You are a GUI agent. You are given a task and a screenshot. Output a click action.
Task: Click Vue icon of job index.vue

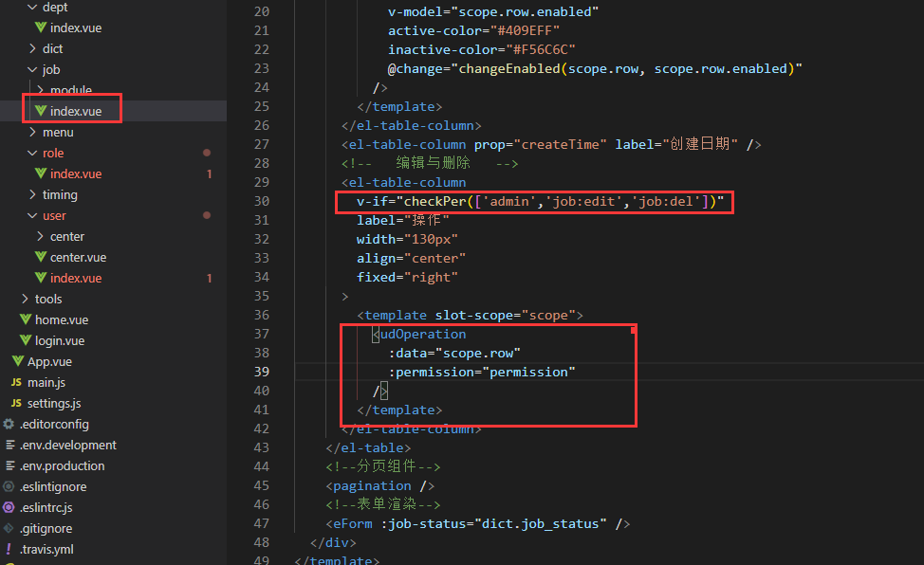coord(41,111)
